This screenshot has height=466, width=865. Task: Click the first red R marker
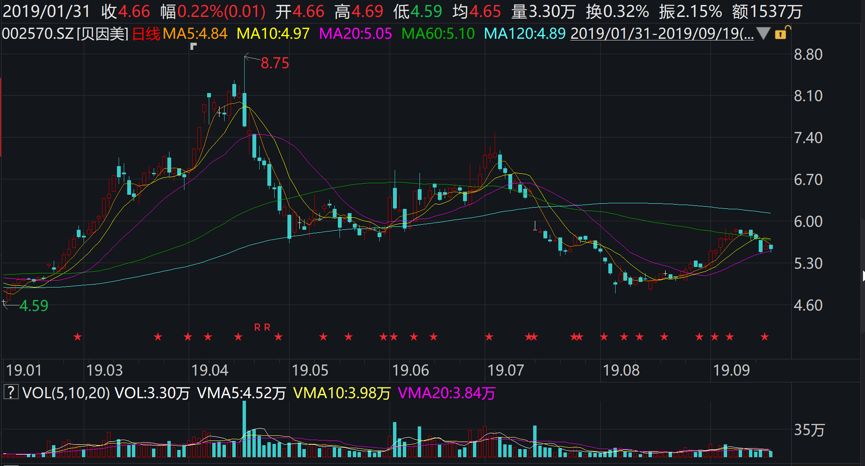[256, 327]
